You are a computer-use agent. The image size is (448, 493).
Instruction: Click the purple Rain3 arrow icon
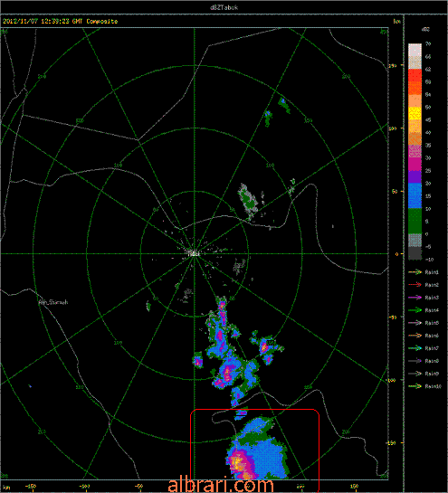click(x=415, y=298)
